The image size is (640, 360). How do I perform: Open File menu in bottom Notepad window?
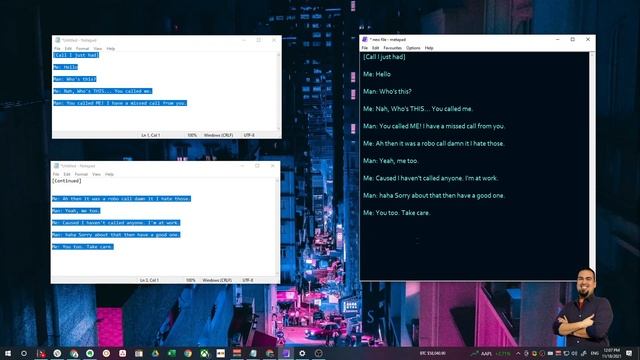pos(56,174)
